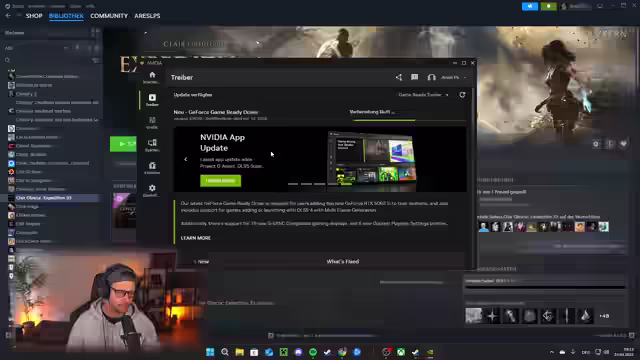The width and height of the screenshot is (640, 360).
Task: Click the green update button in NVIDIA App Update banner
Action: 220,180
